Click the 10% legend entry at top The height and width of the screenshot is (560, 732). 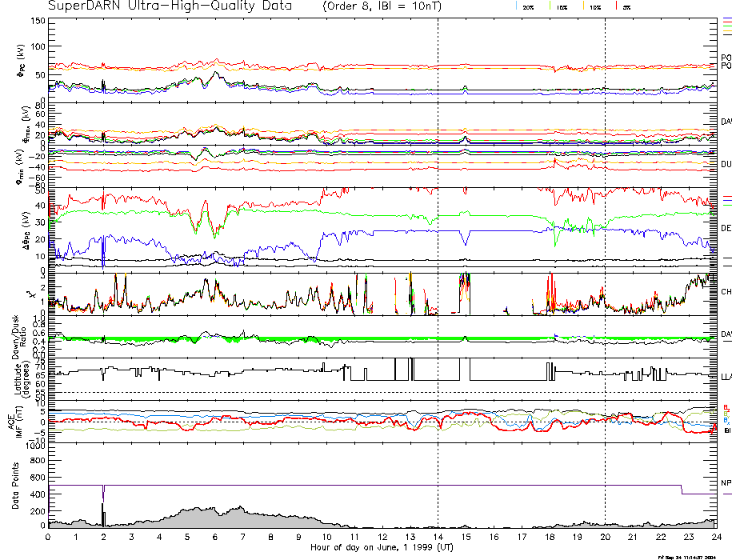[x=594, y=6]
